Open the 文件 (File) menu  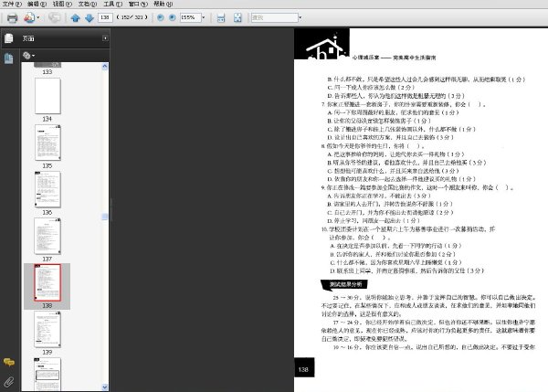tap(12, 4)
